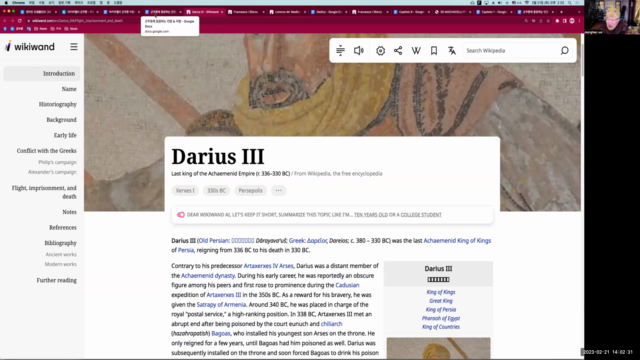Open Satrapy of Armenia link

[221, 305]
